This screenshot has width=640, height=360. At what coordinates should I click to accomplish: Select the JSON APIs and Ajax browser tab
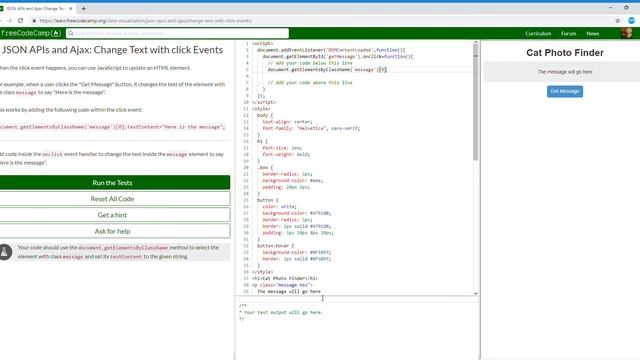35,8
